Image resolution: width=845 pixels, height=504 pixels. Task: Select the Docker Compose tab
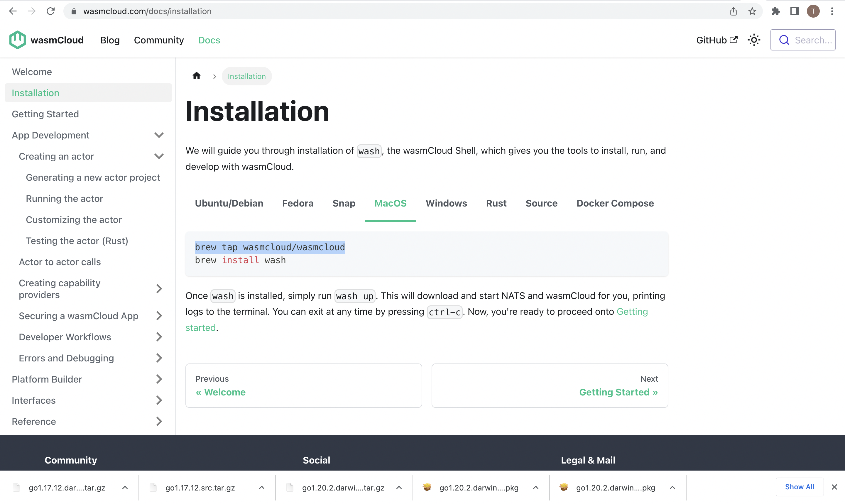point(615,203)
